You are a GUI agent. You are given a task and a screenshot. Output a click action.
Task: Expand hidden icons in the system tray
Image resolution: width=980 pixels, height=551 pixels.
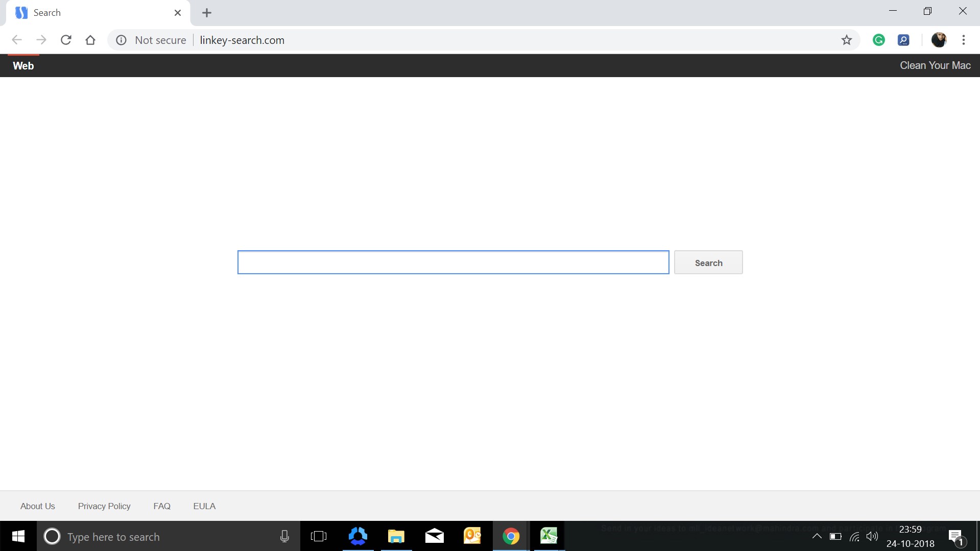(817, 536)
